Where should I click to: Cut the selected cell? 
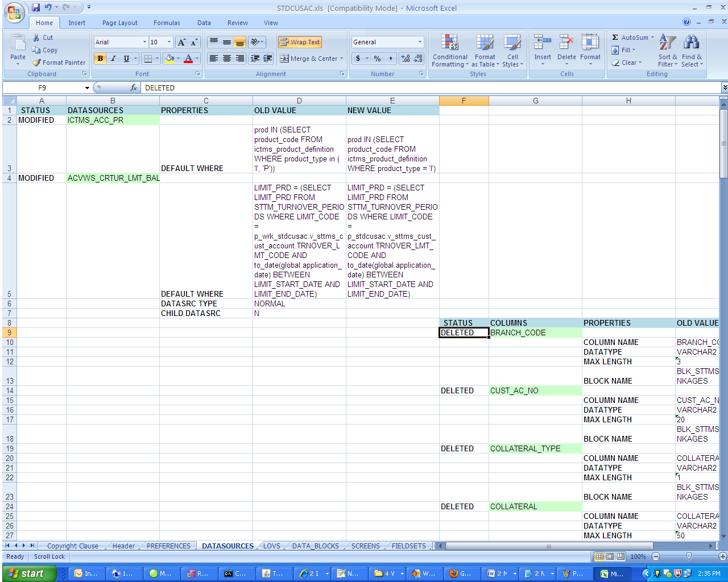click(x=43, y=38)
